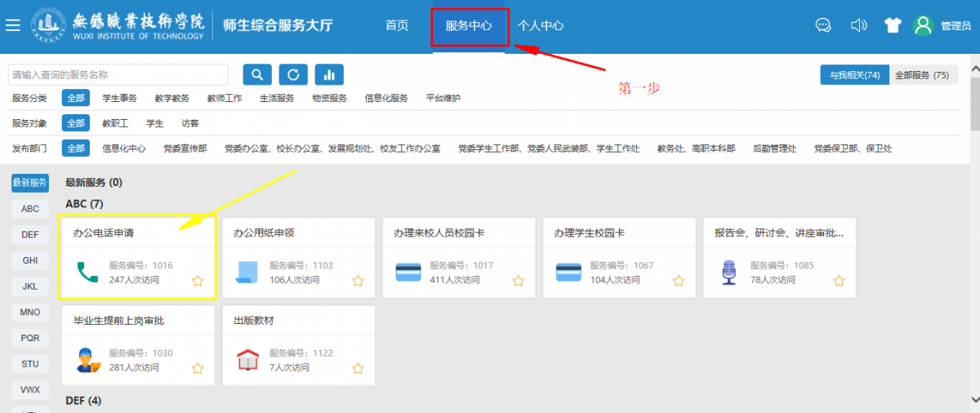Click the card icon of 办理学生校园卡

(568, 272)
